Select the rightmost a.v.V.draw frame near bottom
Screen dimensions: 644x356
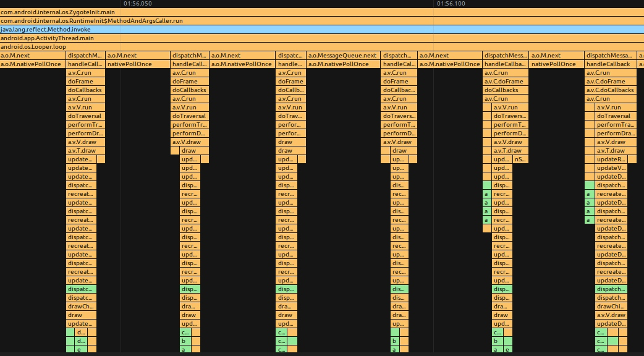[611, 315]
